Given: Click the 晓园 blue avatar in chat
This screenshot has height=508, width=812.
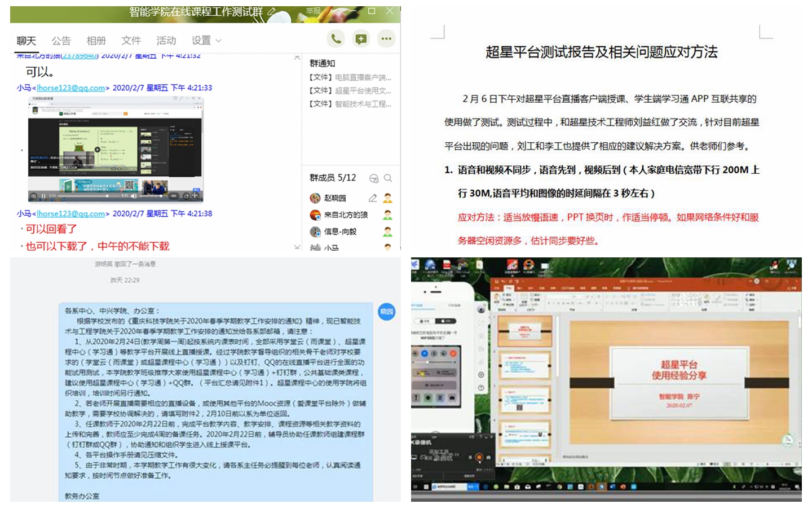Looking at the screenshot, I should pyautogui.click(x=386, y=312).
